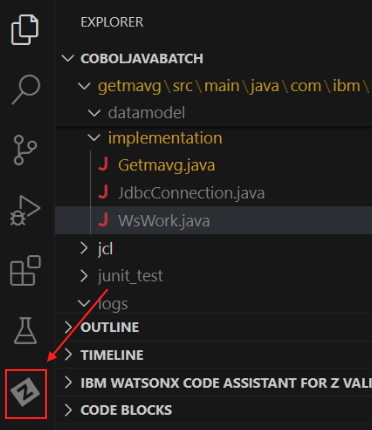Open the Testing flask icon
This screenshot has height=430, width=372.
click(x=25, y=331)
